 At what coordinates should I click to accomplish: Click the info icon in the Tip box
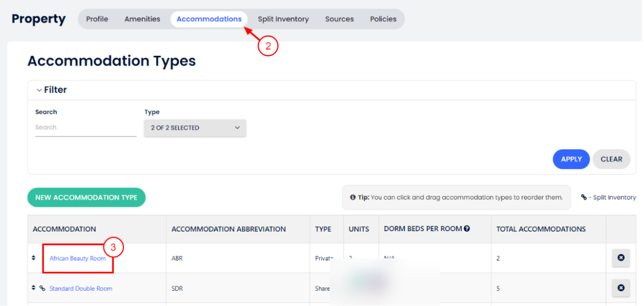(353, 197)
